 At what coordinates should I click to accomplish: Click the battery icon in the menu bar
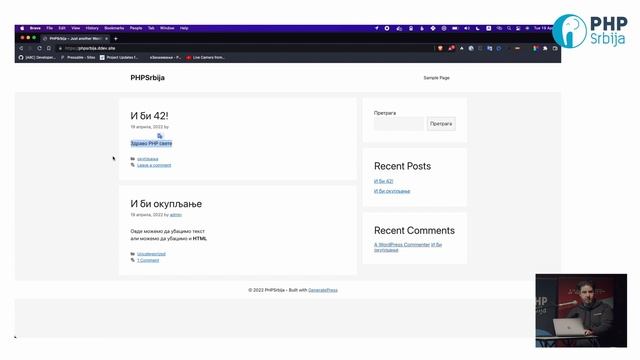tap(455, 28)
